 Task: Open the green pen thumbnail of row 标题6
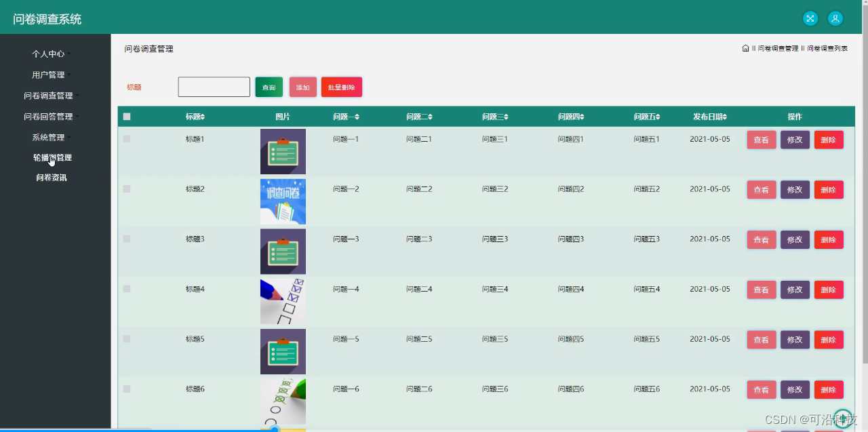tap(283, 401)
